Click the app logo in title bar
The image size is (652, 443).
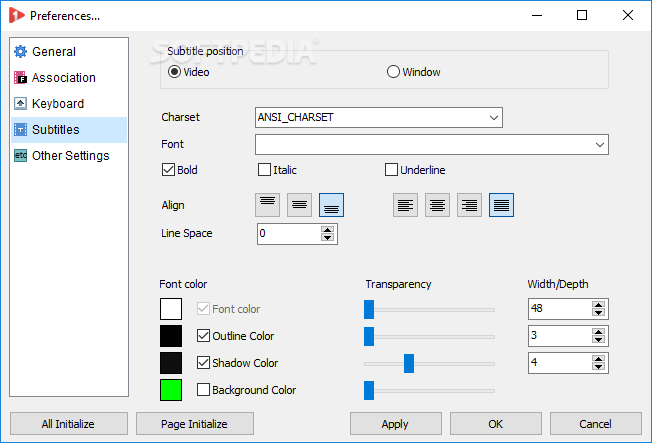click(17, 15)
